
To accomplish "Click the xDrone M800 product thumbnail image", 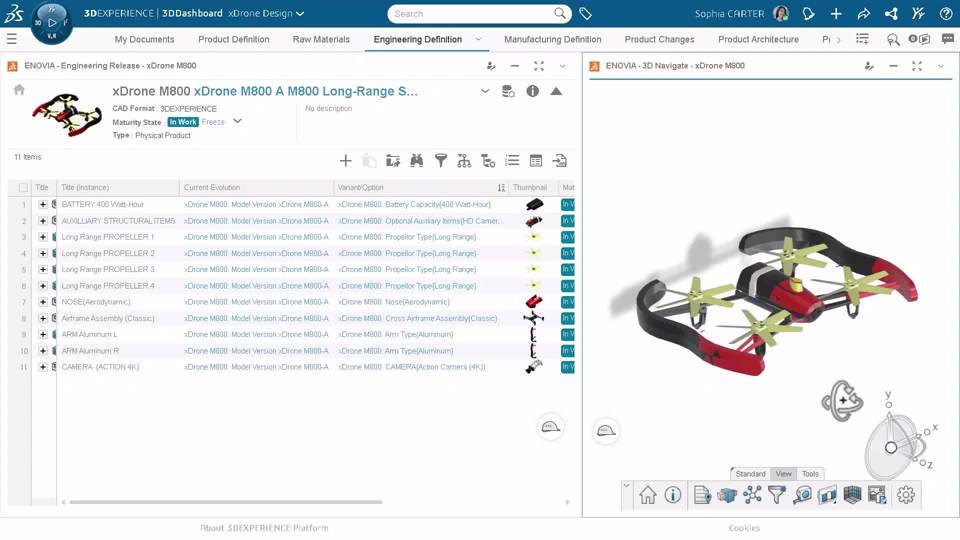I will click(x=67, y=114).
